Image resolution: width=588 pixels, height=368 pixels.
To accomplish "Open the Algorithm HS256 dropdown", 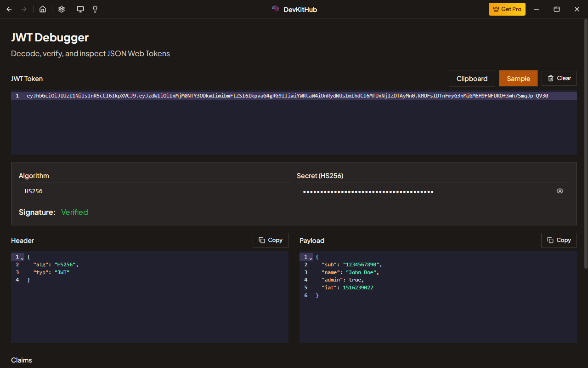I will click(155, 191).
